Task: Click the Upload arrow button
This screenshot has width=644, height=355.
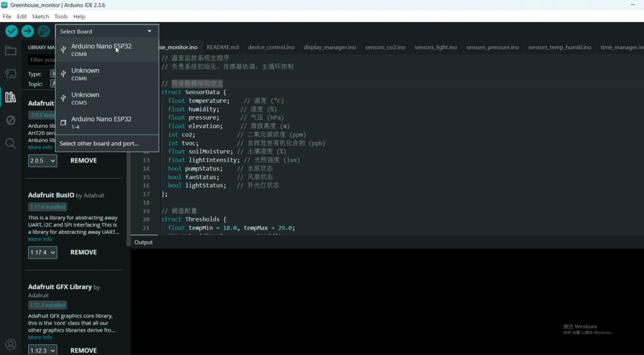Action: pos(27,31)
